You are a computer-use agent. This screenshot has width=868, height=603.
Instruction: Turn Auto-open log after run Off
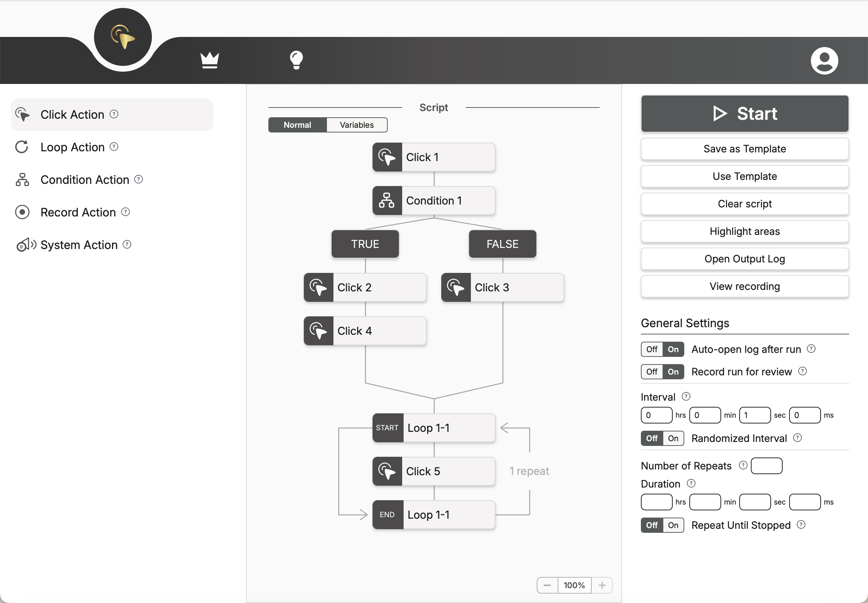point(652,350)
